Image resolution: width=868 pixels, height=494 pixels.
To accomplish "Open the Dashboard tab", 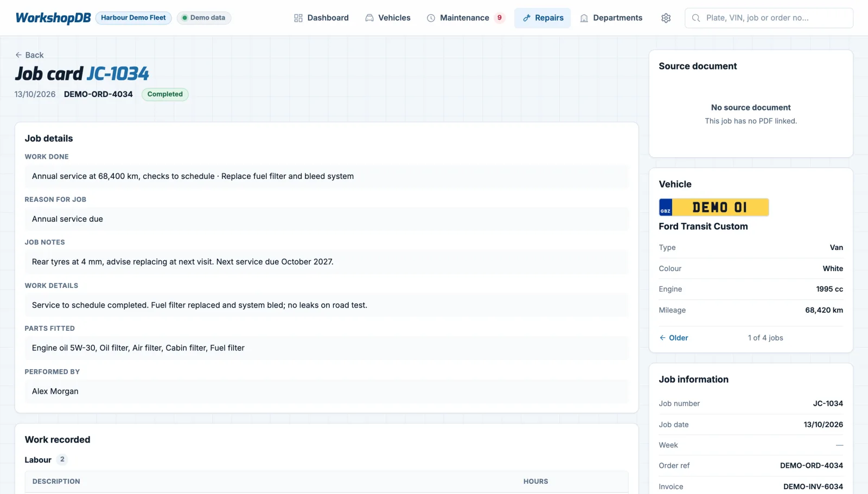I will point(322,18).
